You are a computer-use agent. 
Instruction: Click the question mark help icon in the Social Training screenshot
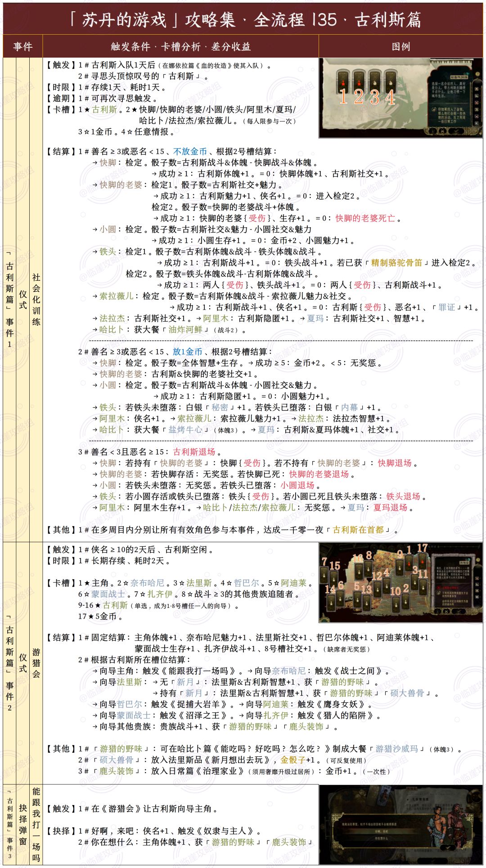477,73
